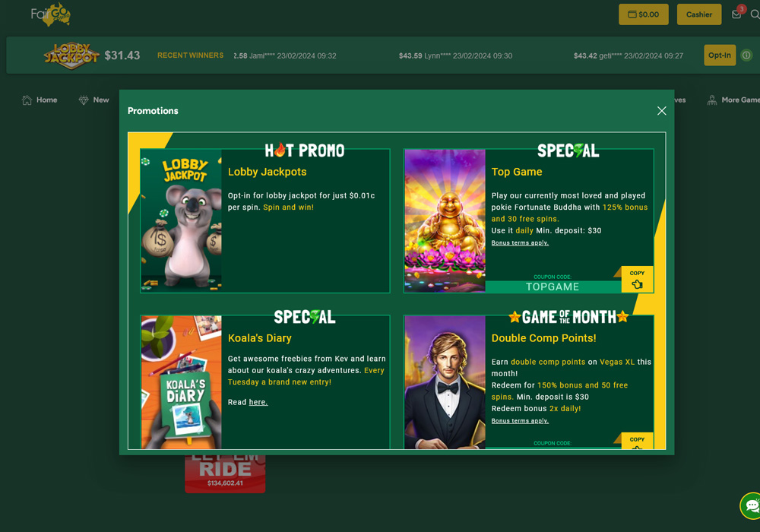Click the Lynn**** $43.59 winner entry

click(455, 55)
